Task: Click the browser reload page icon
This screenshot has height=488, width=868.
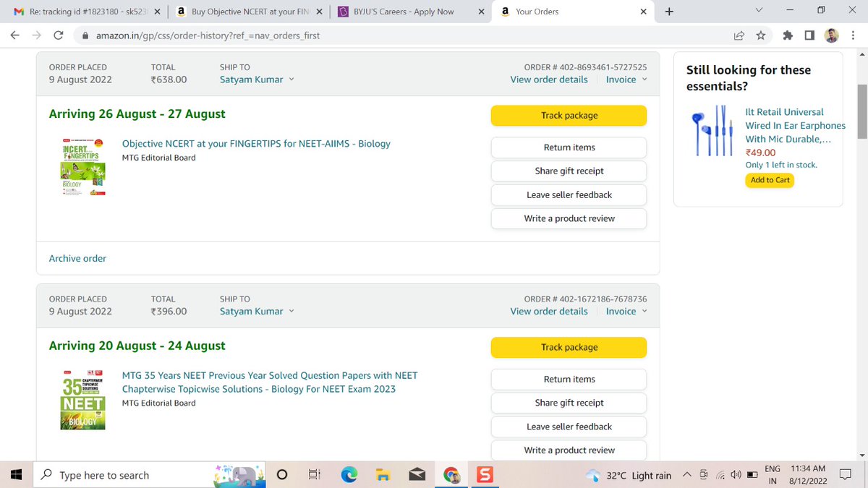Action: pos(59,35)
